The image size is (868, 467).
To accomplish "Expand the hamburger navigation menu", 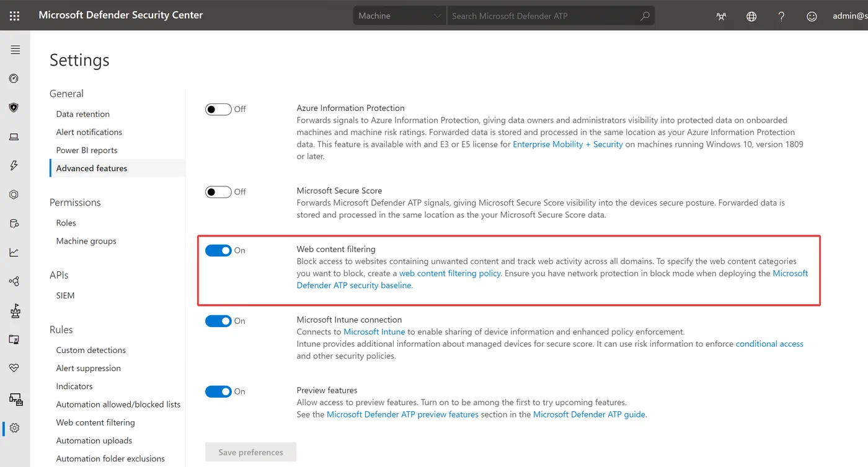I will [x=15, y=50].
